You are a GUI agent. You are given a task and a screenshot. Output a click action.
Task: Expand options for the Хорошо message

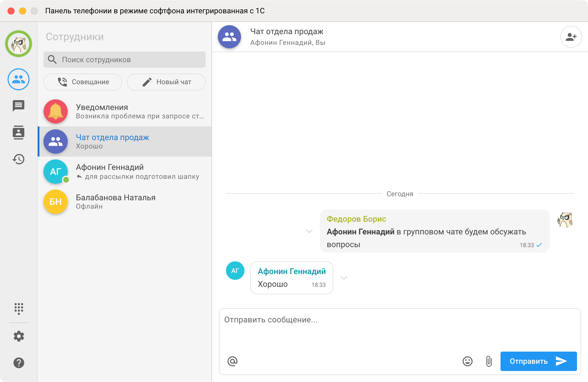pos(344,278)
